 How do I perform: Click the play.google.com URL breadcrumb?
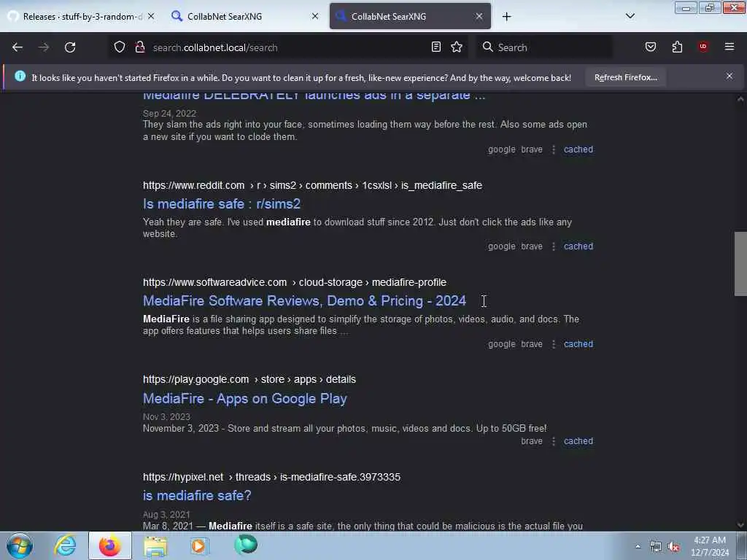pyautogui.click(x=249, y=379)
